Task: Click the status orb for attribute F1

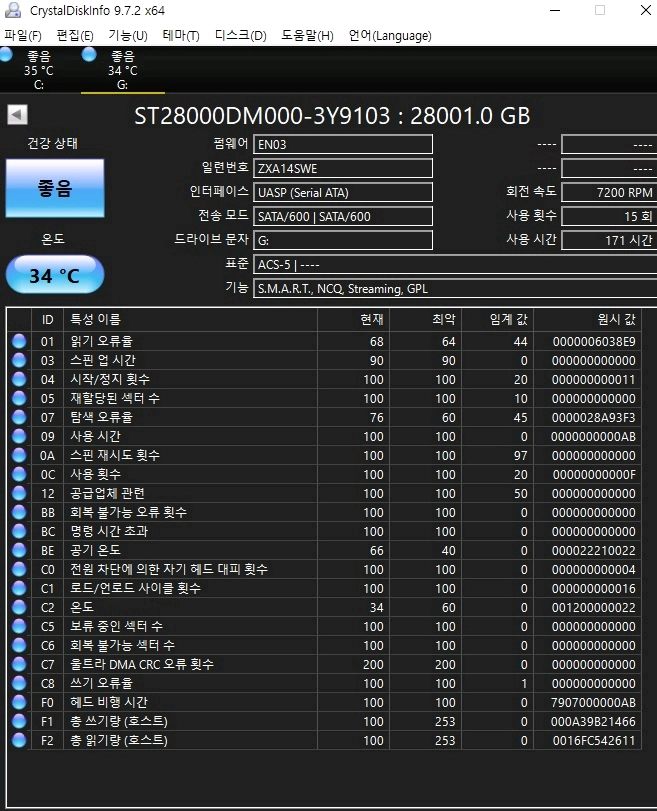Action: click(19, 721)
